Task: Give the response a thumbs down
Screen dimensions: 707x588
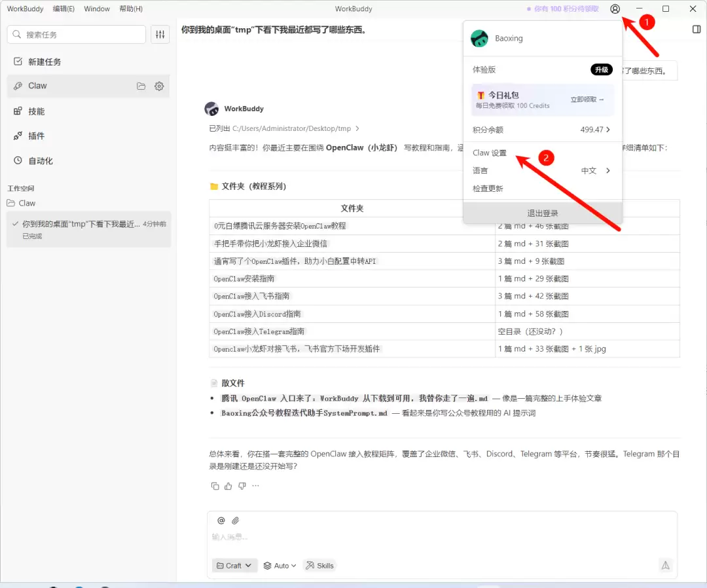Action: [242, 486]
